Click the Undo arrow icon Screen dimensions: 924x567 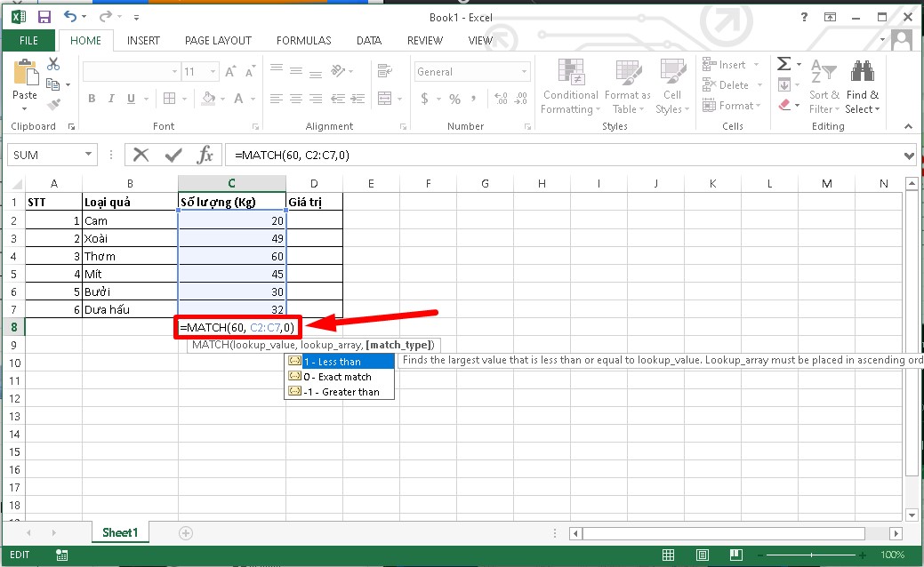click(x=70, y=17)
